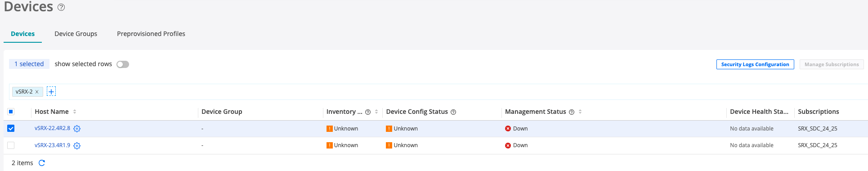Click red Down status icon for vSRX-23.4R1.9
Screen dimensions: 868x171
coord(508,145)
